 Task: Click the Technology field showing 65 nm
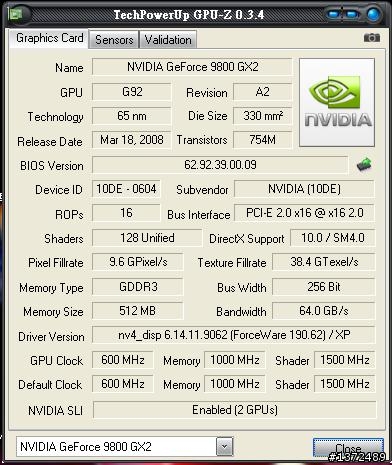click(x=132, y=116)
